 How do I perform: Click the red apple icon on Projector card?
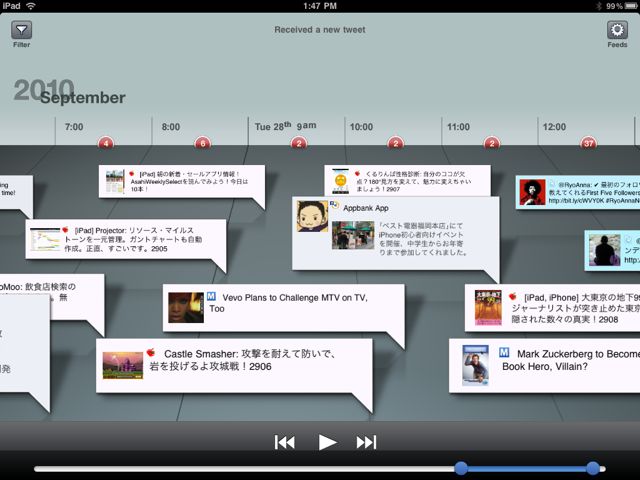[65, 230]
